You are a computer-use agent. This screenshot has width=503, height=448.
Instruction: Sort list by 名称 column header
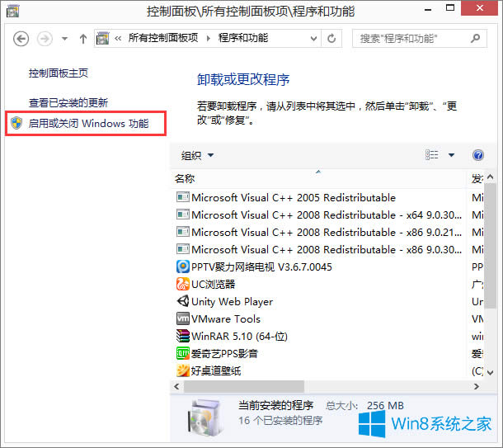coord(185,178)
